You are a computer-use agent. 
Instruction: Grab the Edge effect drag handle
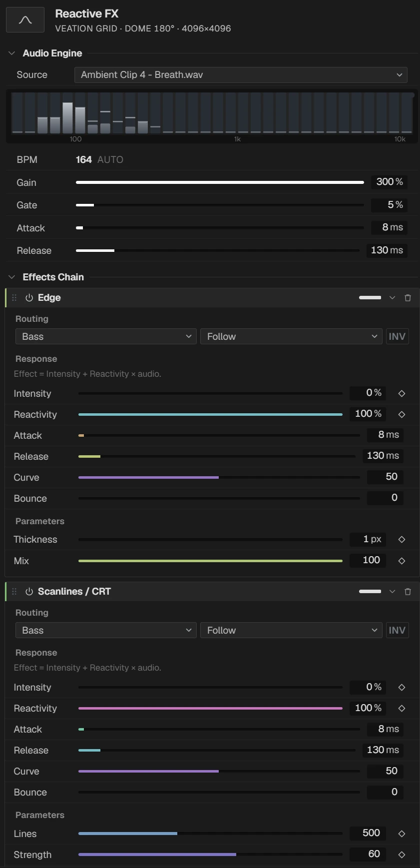pos(14,298)
